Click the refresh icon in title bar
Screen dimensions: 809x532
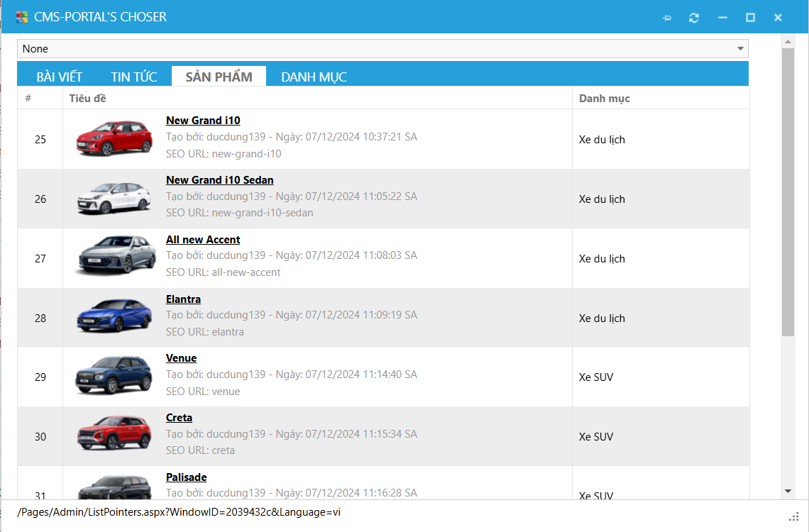pos(694,18)
